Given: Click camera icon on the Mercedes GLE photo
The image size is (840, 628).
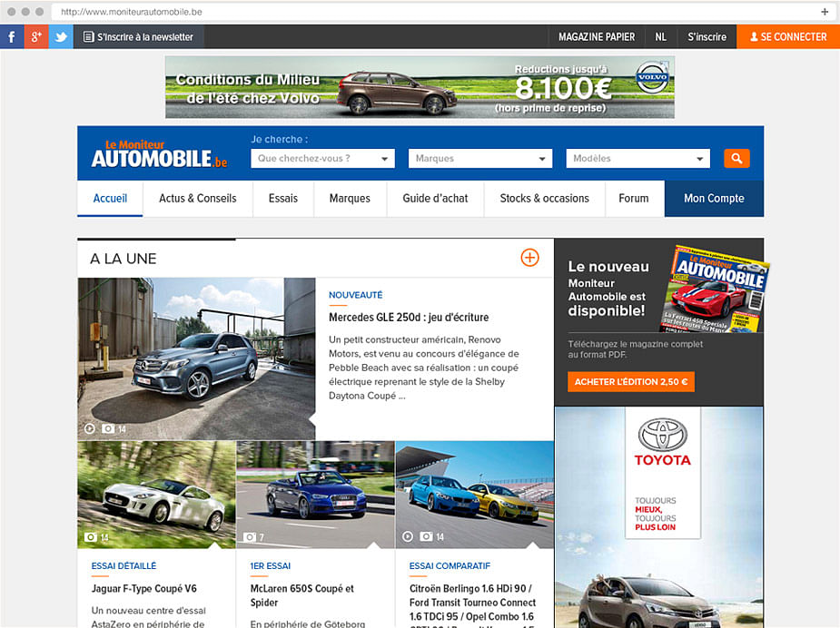Looking at the screenshot, I should (109, 428).
